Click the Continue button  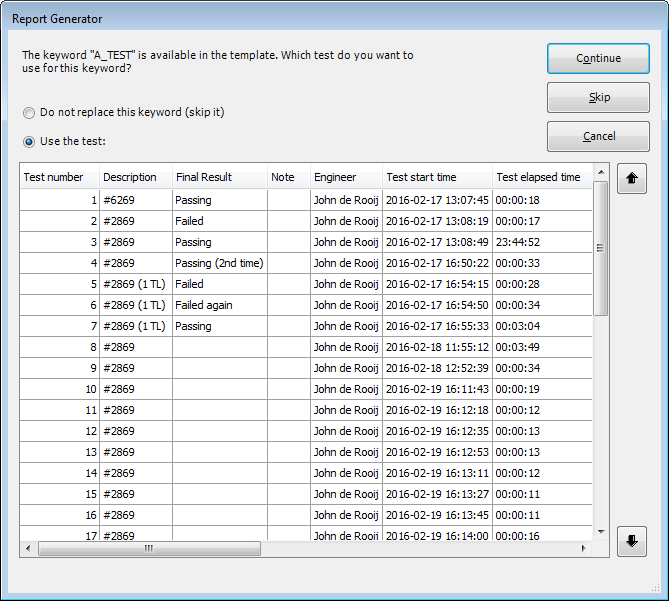click(x=598, y=58)
